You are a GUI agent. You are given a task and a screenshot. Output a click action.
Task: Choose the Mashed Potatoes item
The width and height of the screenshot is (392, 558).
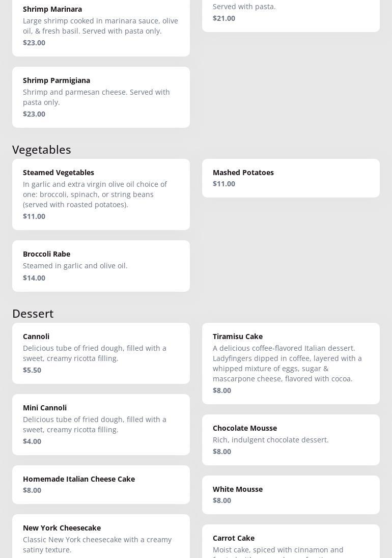(x=291, y=178)
